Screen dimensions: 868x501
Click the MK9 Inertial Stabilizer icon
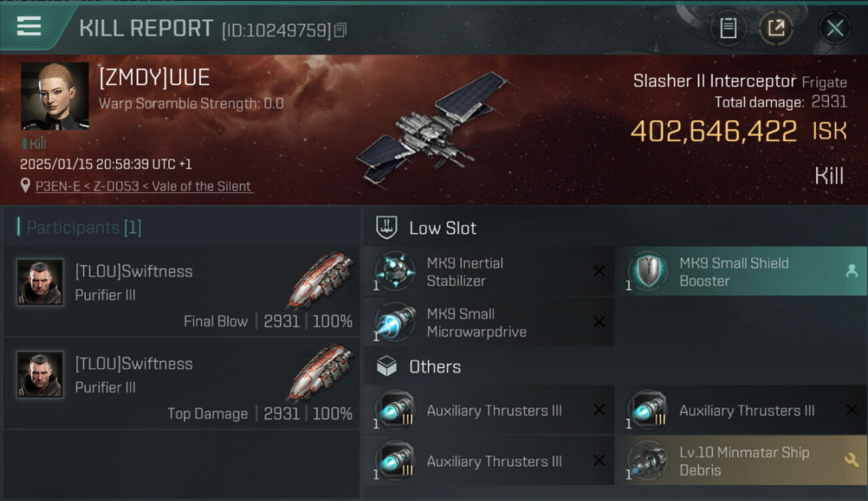395,271
